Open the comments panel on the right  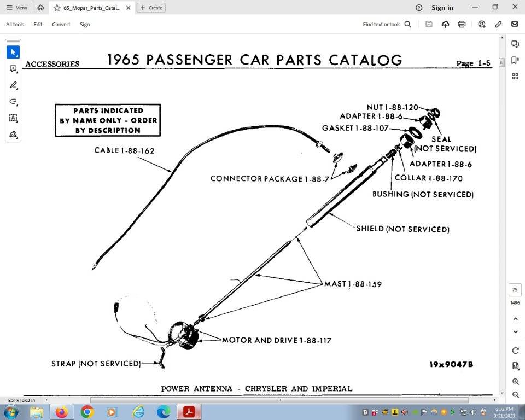(515, 44)
